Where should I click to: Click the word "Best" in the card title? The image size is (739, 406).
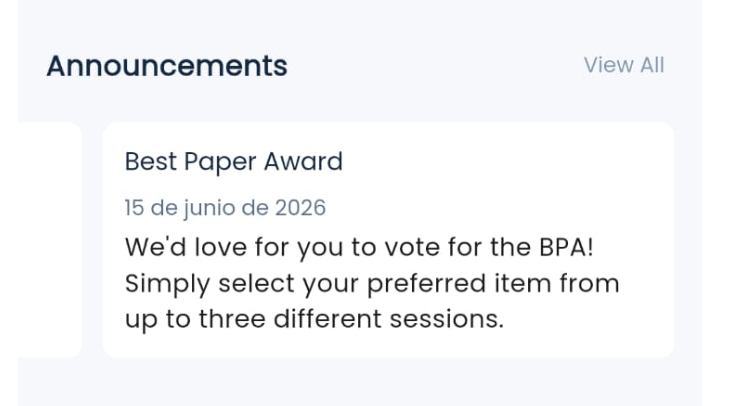pos(150,162)
